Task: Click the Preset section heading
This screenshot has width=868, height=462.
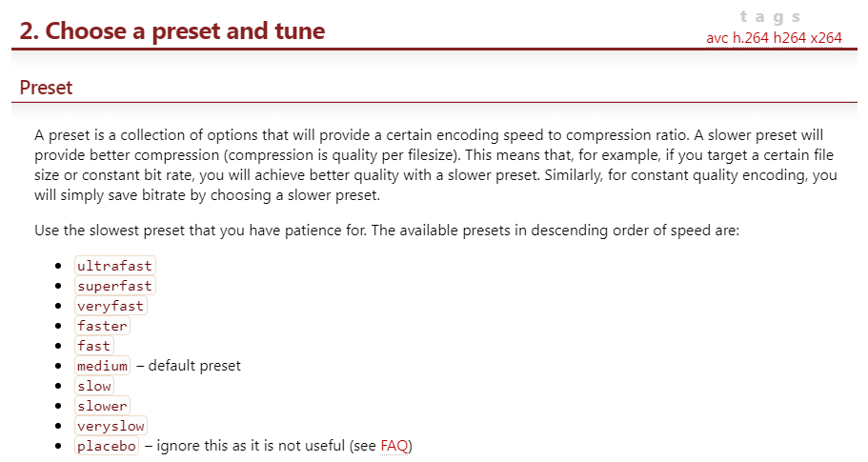Action: [x=46, y=88]
